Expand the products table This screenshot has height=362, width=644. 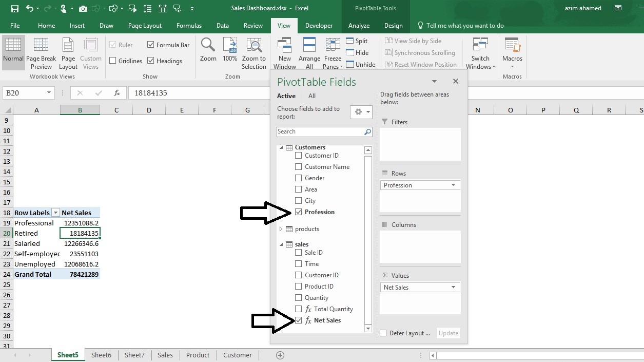(281, 229)
